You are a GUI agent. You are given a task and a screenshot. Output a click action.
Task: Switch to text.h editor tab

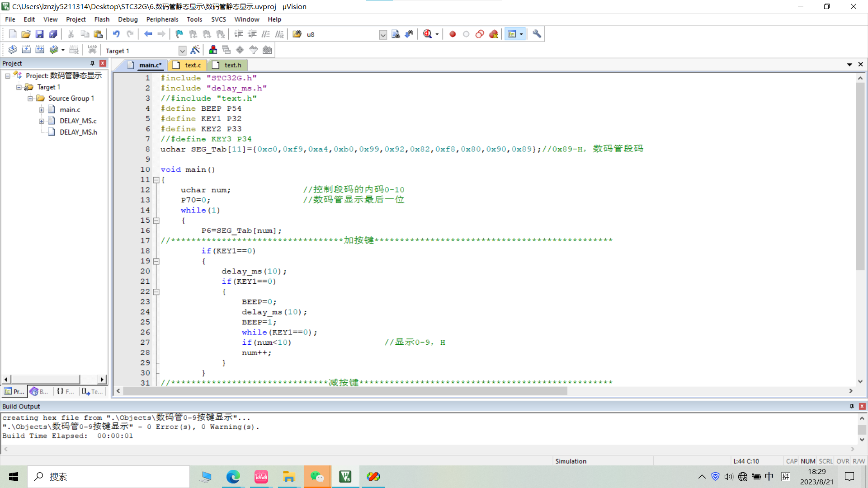(x=228, y=65)
